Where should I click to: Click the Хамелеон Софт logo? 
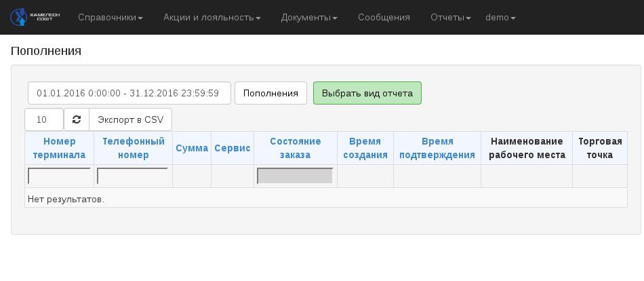point(35,17)
